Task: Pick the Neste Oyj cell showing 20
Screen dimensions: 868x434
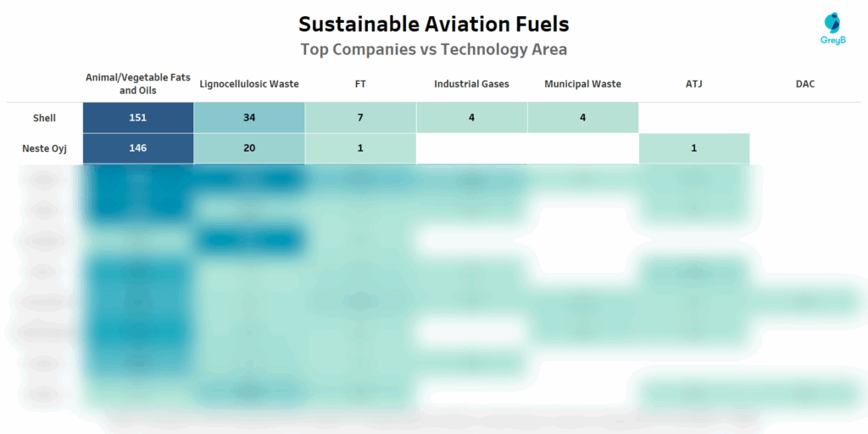Action: (x=249, y=148)
